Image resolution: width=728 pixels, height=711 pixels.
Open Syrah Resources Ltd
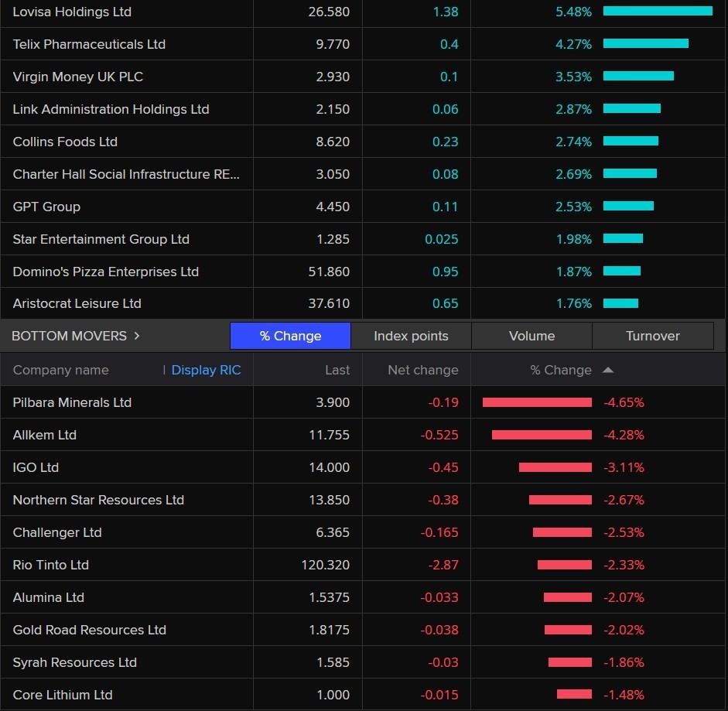coord(75,662)
